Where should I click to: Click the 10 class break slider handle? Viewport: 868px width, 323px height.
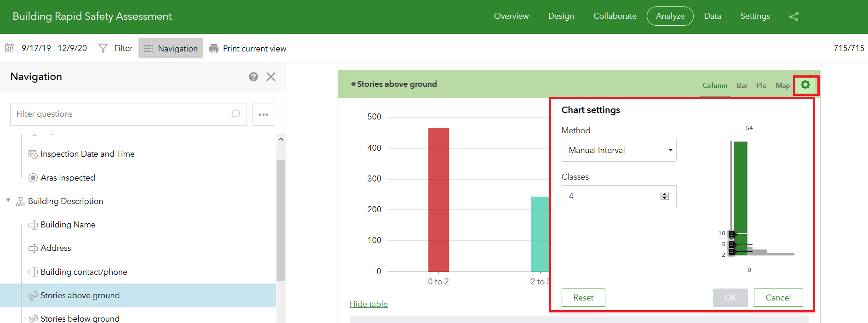tap(732, 234)
